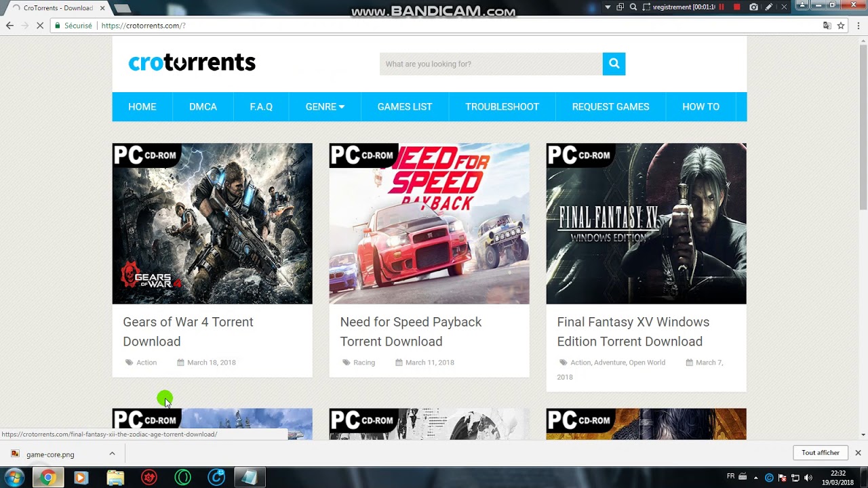Screen dimensions: 868x488
Task: Click the Bandicam rectangle selection icon
Action: coord(646,7)
